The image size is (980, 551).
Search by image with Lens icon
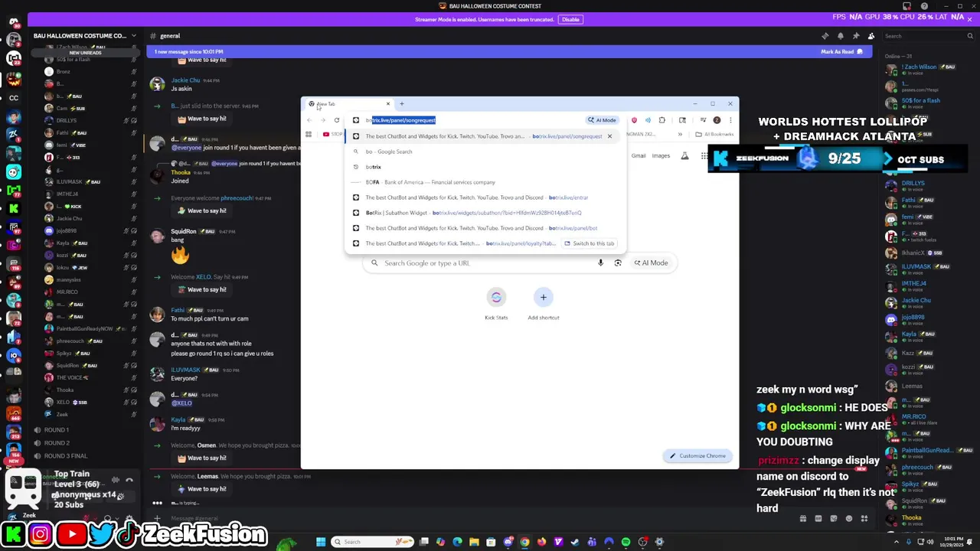click(618, 263)
